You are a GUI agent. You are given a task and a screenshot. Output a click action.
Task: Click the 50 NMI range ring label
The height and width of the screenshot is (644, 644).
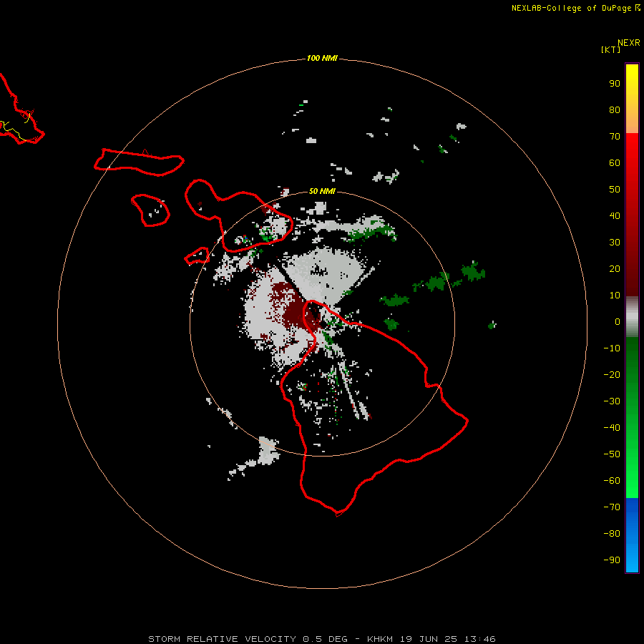point(322,191)
